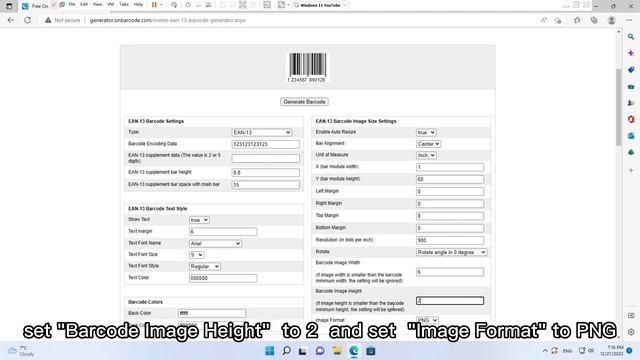
Task: Open the Text Font Name dropdown showing Arial
Action: [215, 244]
